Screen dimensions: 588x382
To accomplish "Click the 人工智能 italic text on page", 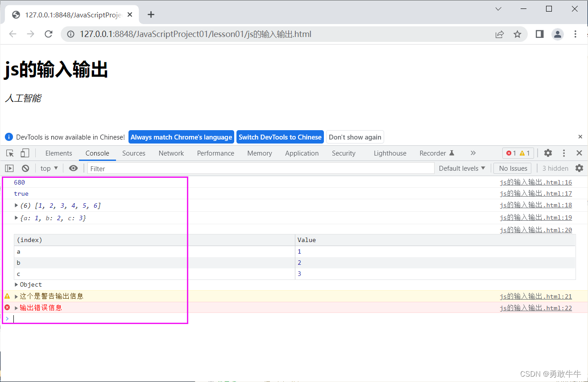I will (23, 98).
